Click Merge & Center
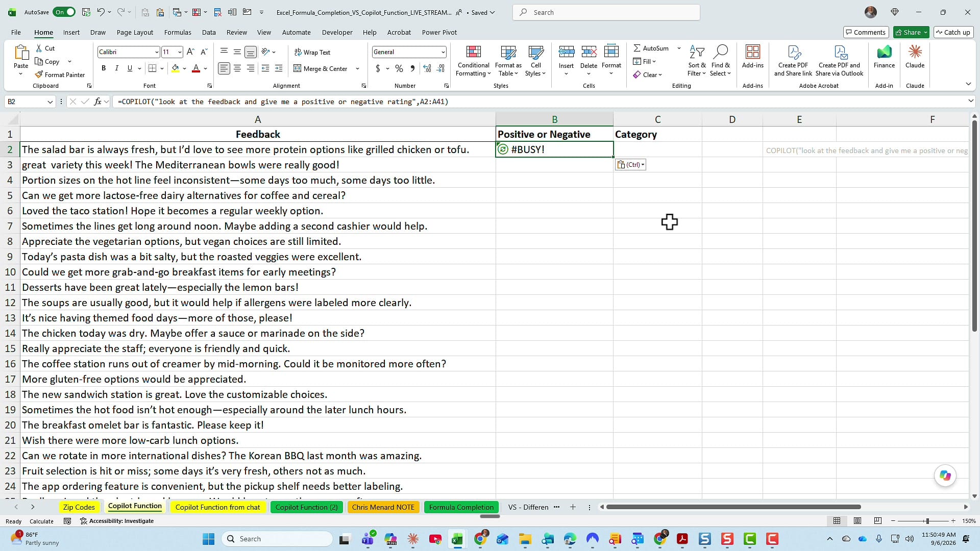 pos(321,68)
